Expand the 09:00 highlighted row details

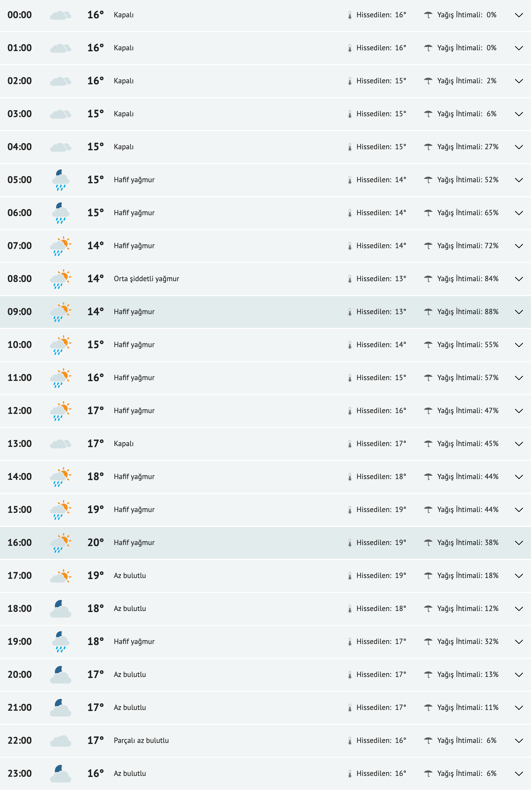(x=519, y=312)
